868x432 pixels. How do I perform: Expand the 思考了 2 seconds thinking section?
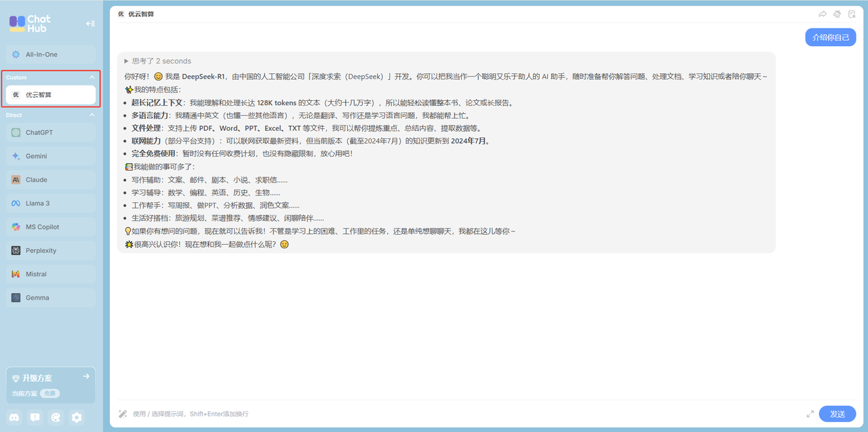click(157, 61)
